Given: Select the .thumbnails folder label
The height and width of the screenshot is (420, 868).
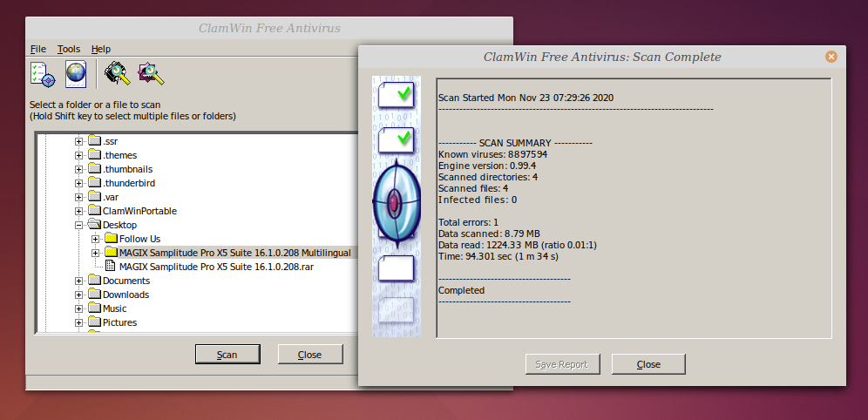Looking at the screenshot, I should point(128,169).
